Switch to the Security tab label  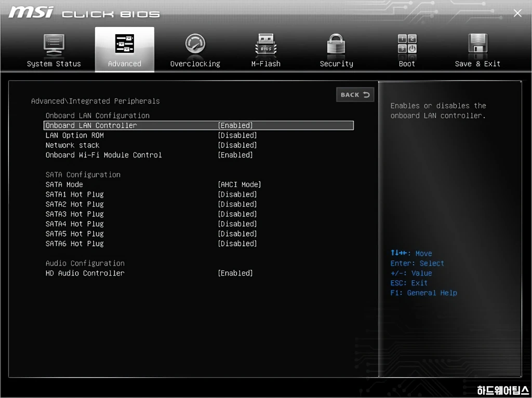pos(337,64)
